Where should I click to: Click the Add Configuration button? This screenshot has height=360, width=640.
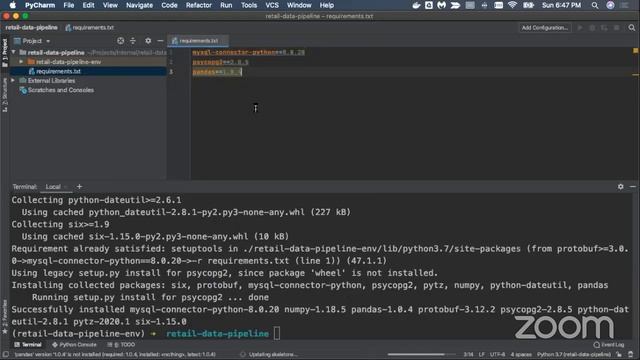click(544, 28)
